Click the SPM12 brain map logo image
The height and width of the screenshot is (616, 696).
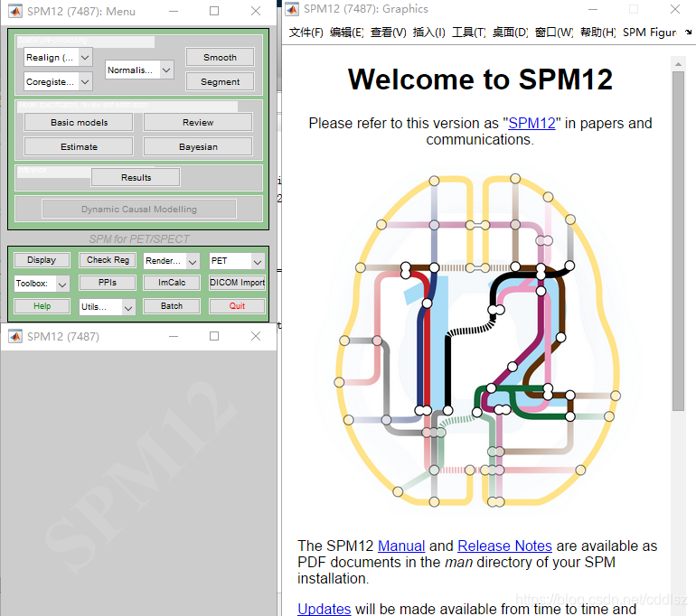tap(477, 341)
